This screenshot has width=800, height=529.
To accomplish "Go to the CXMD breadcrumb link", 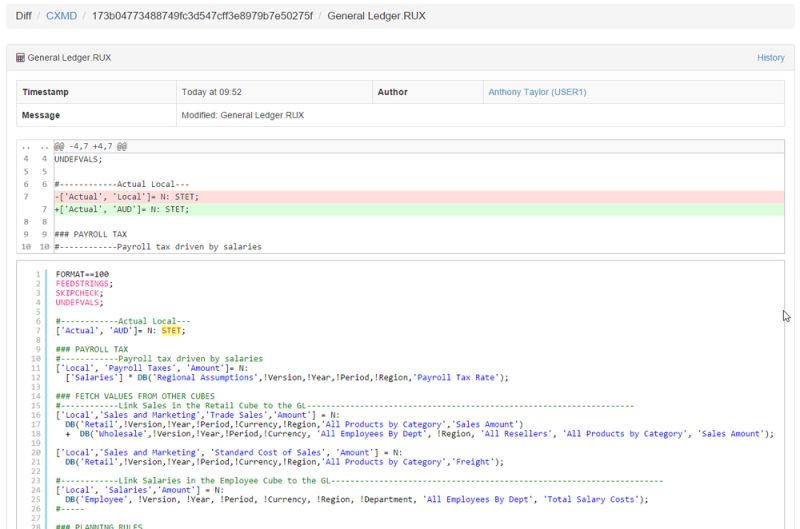I will [x=61, y=16].
